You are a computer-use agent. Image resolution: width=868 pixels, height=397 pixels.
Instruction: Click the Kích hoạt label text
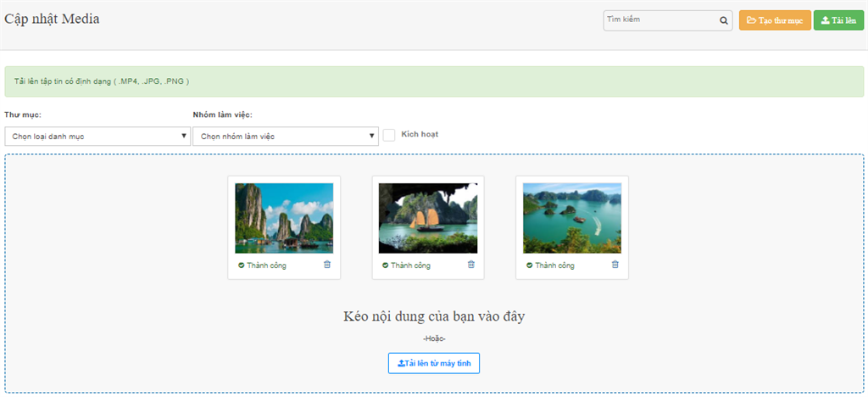pos(420,135)
